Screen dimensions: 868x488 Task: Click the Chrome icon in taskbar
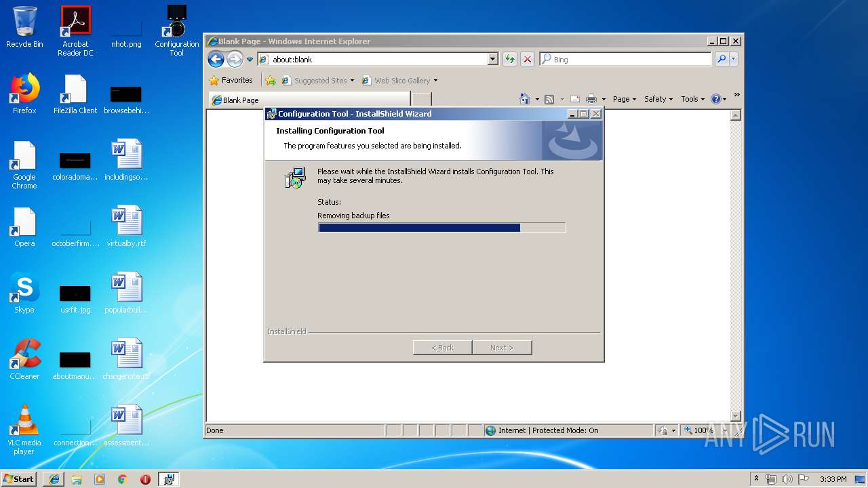point(122,479)
